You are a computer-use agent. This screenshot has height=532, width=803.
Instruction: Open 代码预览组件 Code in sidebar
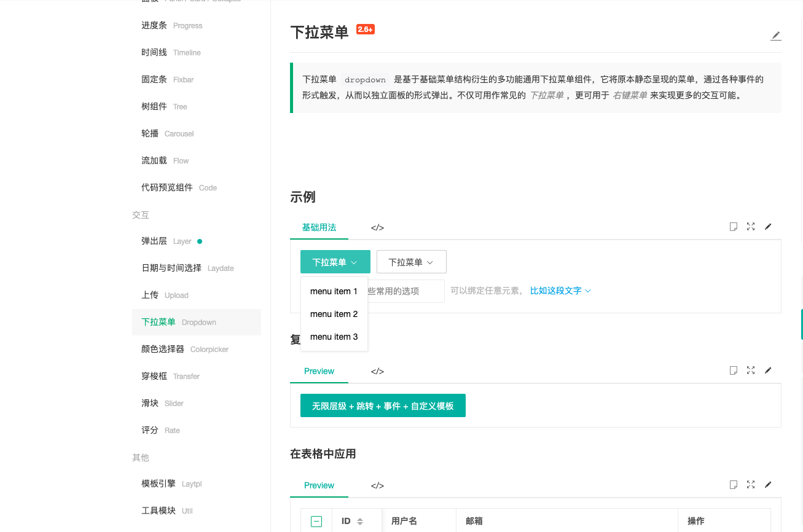pos(197,187)
